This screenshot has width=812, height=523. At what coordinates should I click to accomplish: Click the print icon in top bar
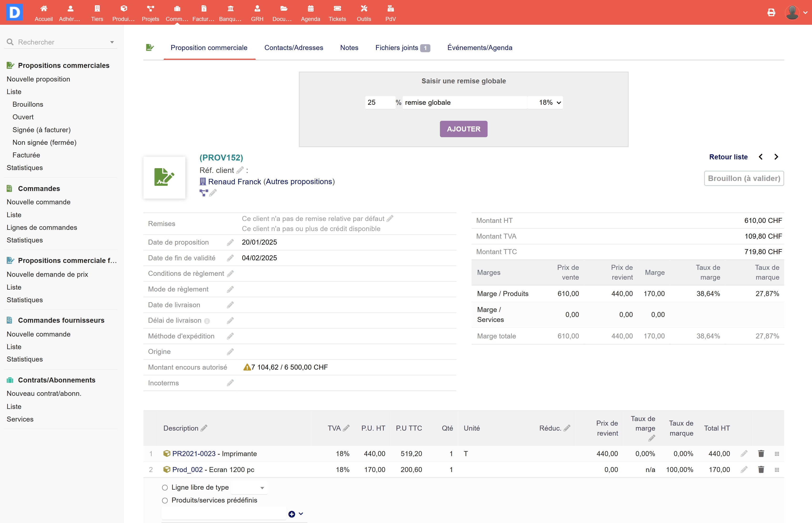click(x=771, y=13)
